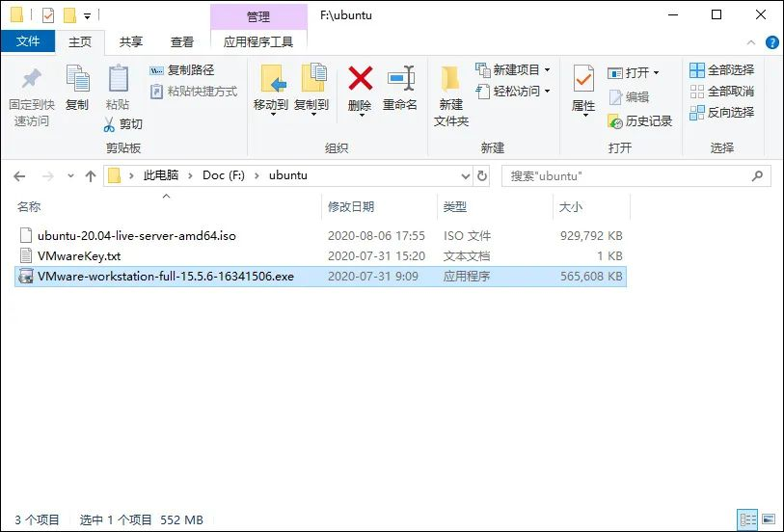Create a New folder (新建文件夹)
The height and width of the screenshot is (532, 784).
click(x=450, y=96)
